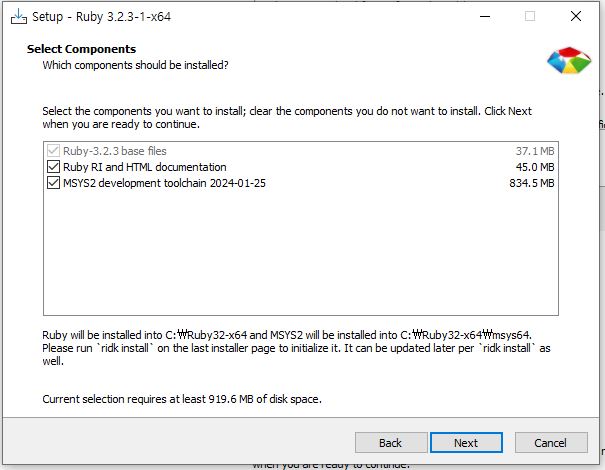The height and width of the screenshot is (470, 605).
Task: Click empty area inside the components list
Action: pyautogui.click(x=301, y=253)
